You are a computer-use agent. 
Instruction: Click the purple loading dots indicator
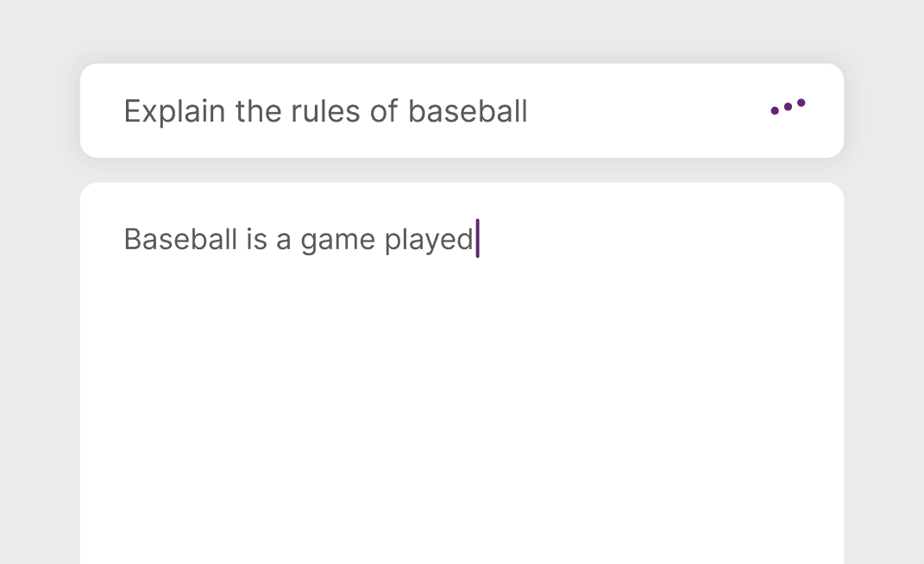pyautogui.click(x=788, y=107)
